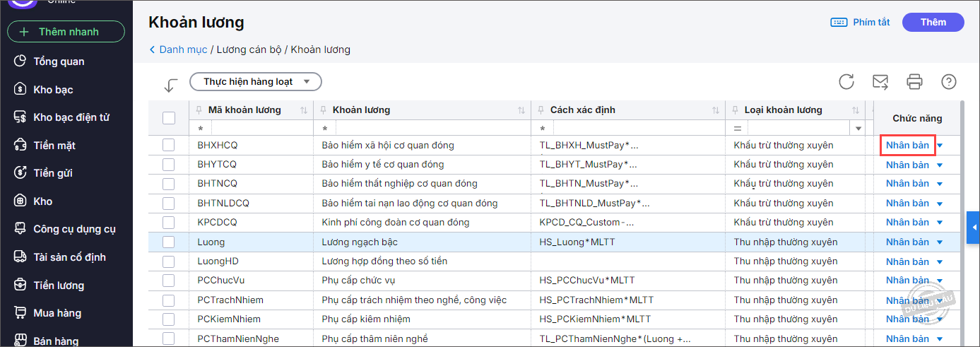Click the send email envelope icon

coord(880,82)
